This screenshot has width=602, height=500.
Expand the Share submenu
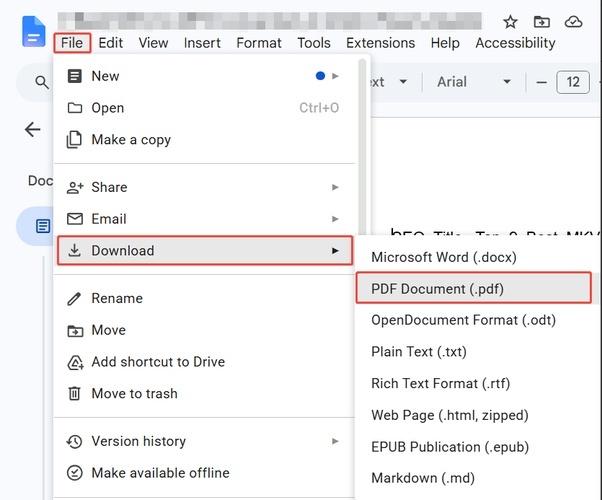[204, 187]
